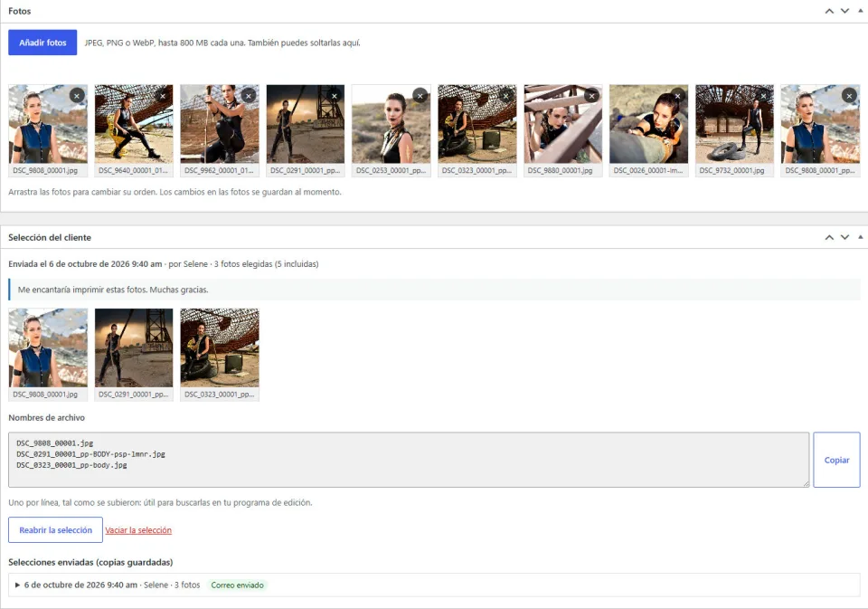Image resolution: width=868 pixels, height=609 pixels.
Task: Remove photo DSC_9808_00001_pp from Fotos
Action: pyautogui.click(x=849, y=96)
